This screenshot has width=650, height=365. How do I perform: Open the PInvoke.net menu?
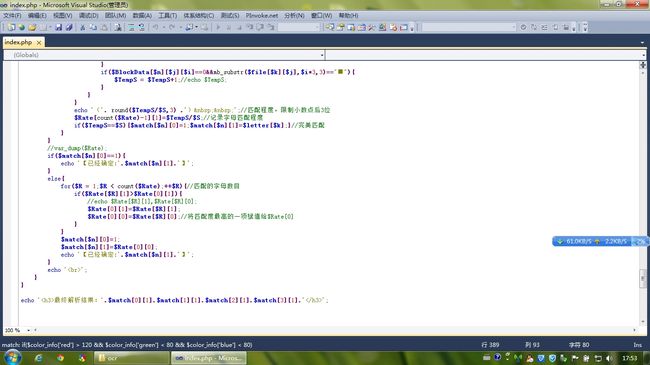click(x=262, y=15)
